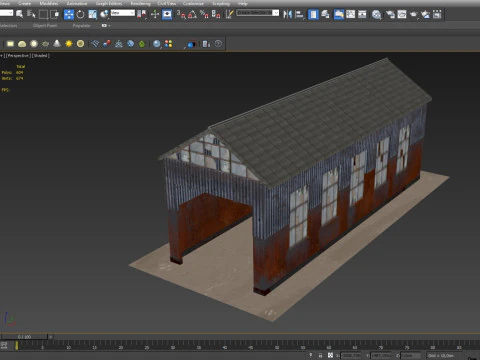Choose the Rectangular Selection Region tool
480x360 pixels.
[43, 14]
